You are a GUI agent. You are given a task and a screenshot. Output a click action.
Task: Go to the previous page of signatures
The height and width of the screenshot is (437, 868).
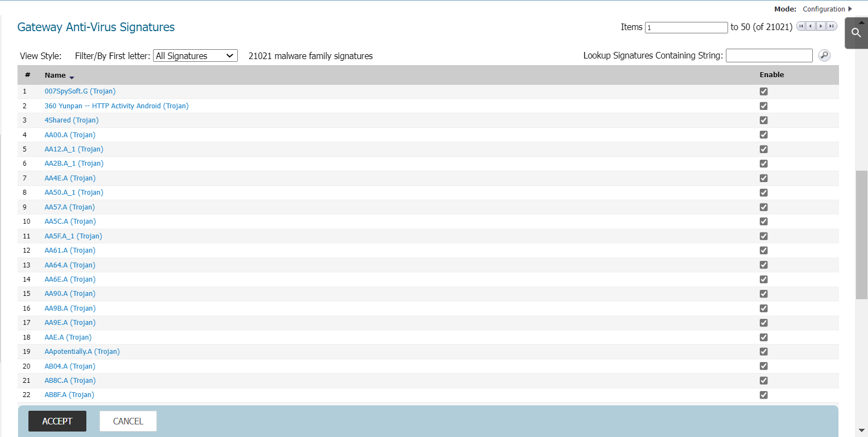(x=811, y=26)
